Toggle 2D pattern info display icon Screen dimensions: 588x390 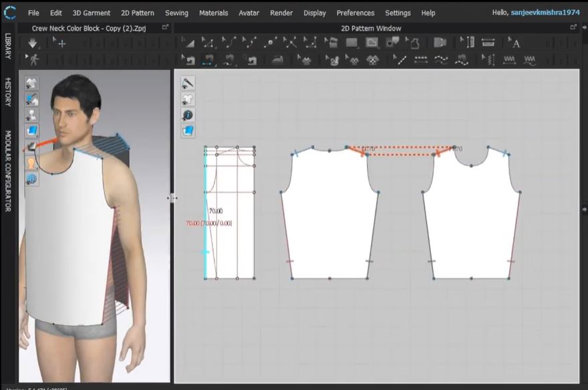[188, 115]
